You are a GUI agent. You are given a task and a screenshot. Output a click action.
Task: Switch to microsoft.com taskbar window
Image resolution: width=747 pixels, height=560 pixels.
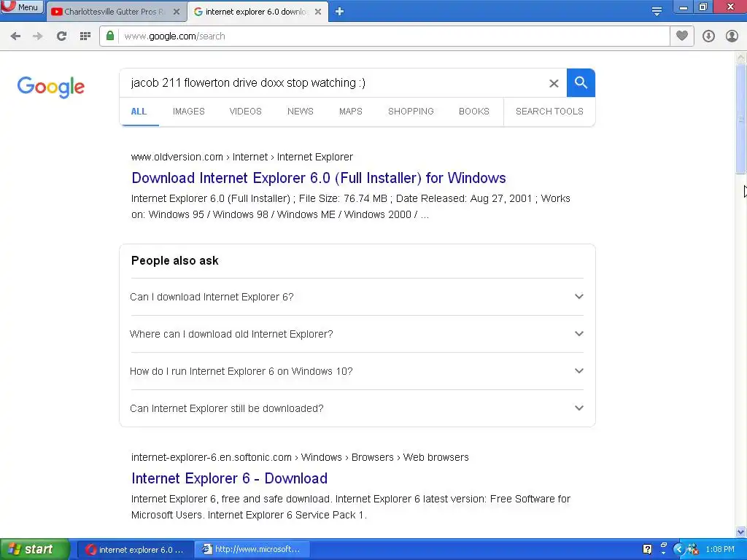pos(253,550)
